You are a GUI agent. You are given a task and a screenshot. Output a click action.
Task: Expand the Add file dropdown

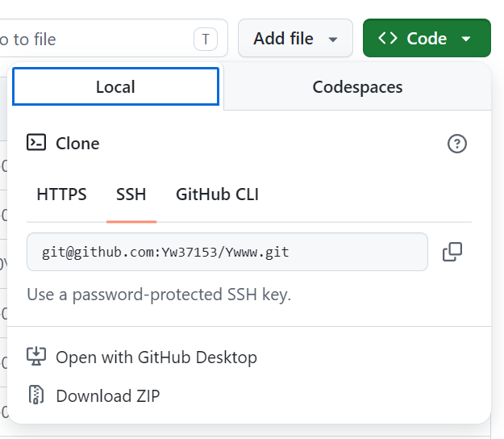pyautogui.click(x=295, y=38)
